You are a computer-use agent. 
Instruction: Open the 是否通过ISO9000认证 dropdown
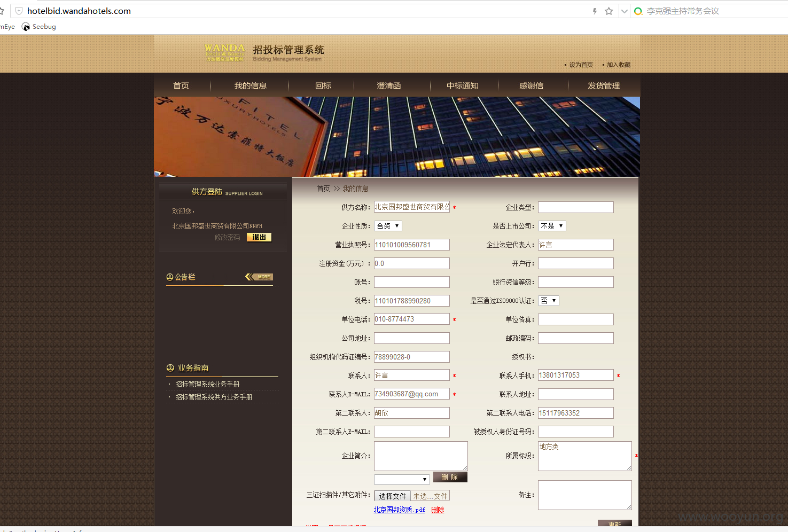click(549, 301)
